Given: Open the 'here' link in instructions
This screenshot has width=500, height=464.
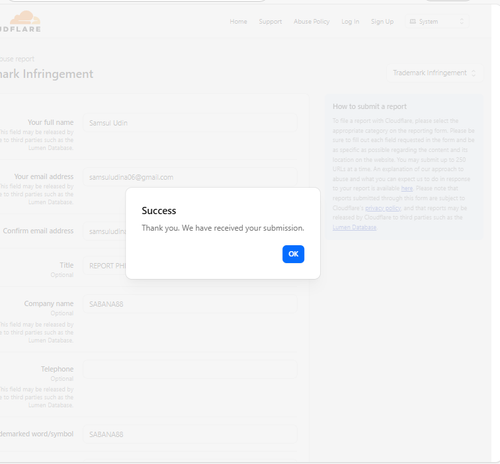Looking at the screenshot, I should pyautogui.click(x=407, y=189).
